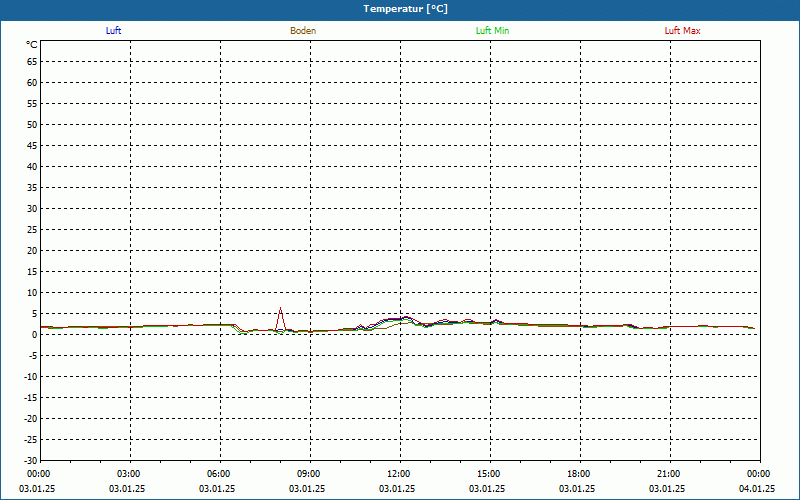This screenshot has height=500, width=800.
Task: Click the 04.01.25 date label
Action: pyautogui.click(x=757, y=489)
